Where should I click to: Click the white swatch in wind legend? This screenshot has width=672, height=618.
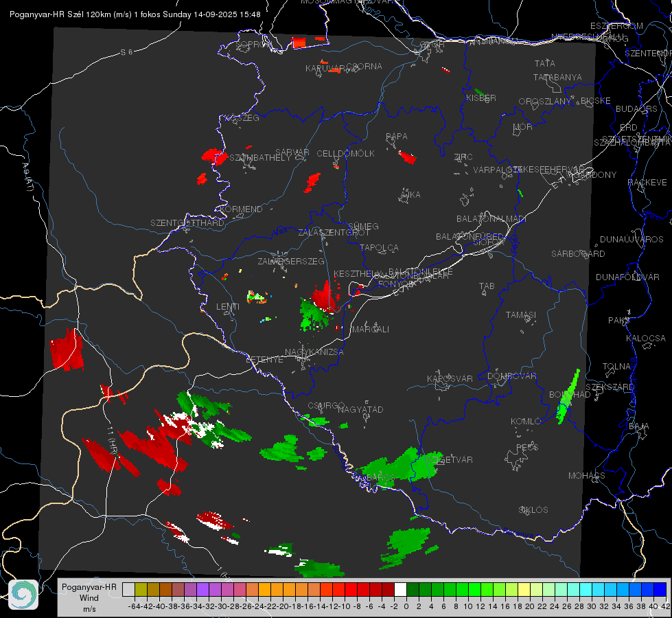400,589
